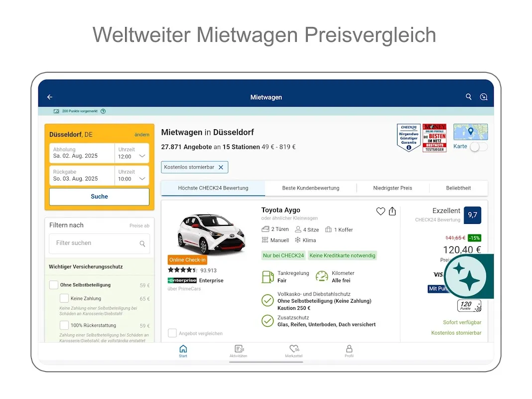Click the CHECK24 Nirgendwo Günstiger Garantie badge
Image resolution: width=532 pixels, height=399 pixels.
[409, 138]
